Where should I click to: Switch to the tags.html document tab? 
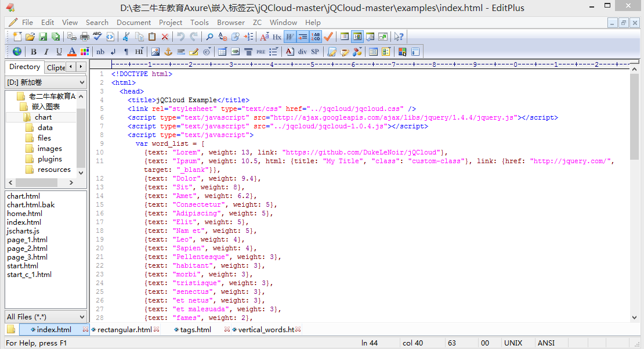point(196,330)
